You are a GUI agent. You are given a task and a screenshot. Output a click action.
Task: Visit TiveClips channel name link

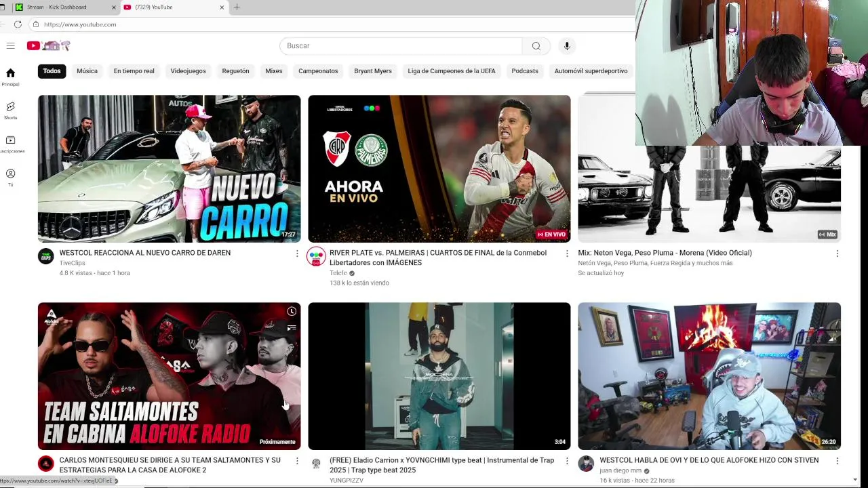(x=73, y=263)
